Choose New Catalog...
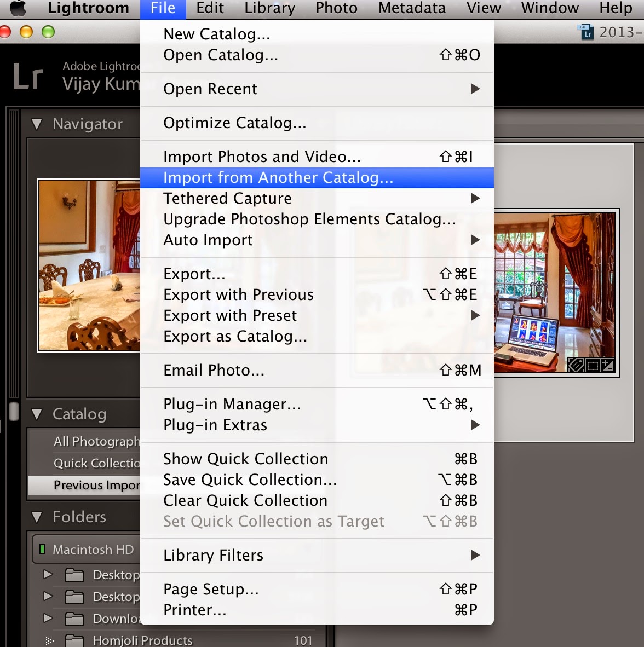Viewport: 644px width, 647px height. (x=317, y=34)
